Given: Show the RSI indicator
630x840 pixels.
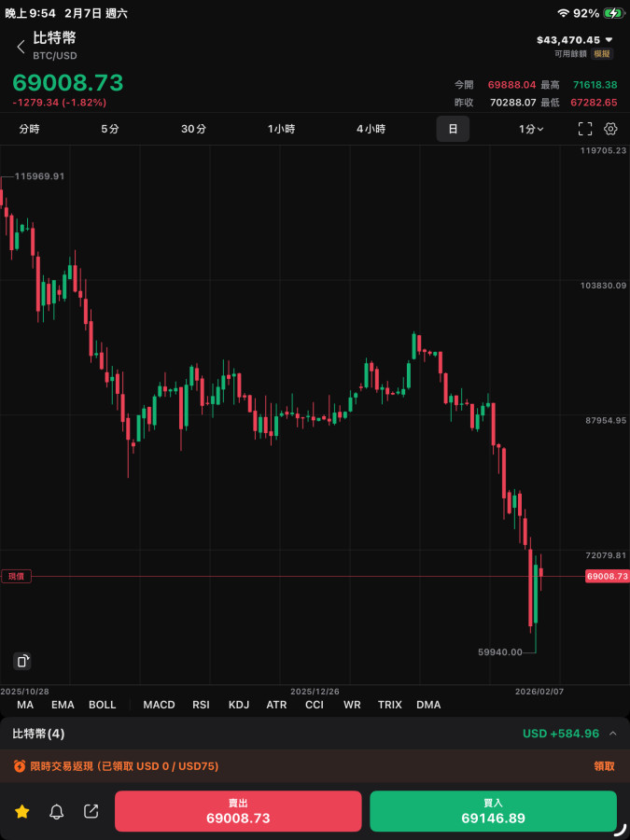Looking at the screenshot, I should (201, 705).
